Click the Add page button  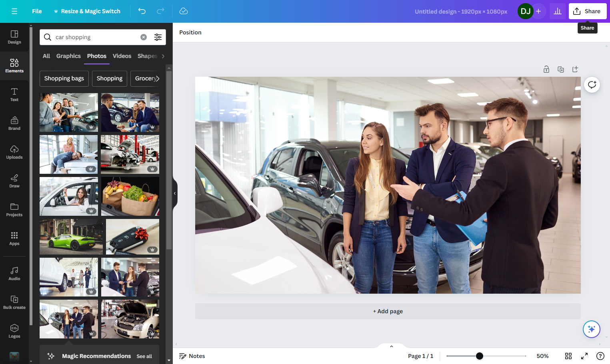tap(388, 311)
